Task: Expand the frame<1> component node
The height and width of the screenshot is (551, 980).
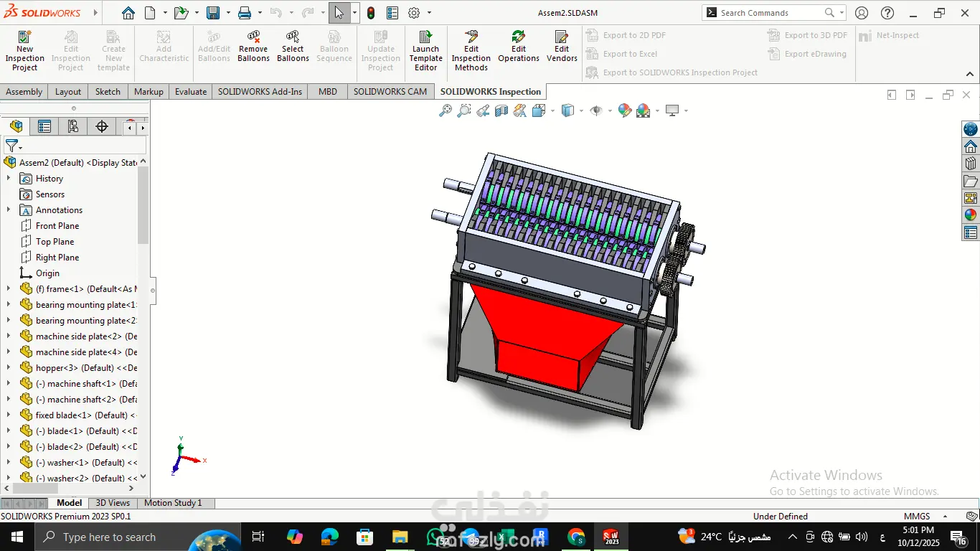Action: [9, 289]
